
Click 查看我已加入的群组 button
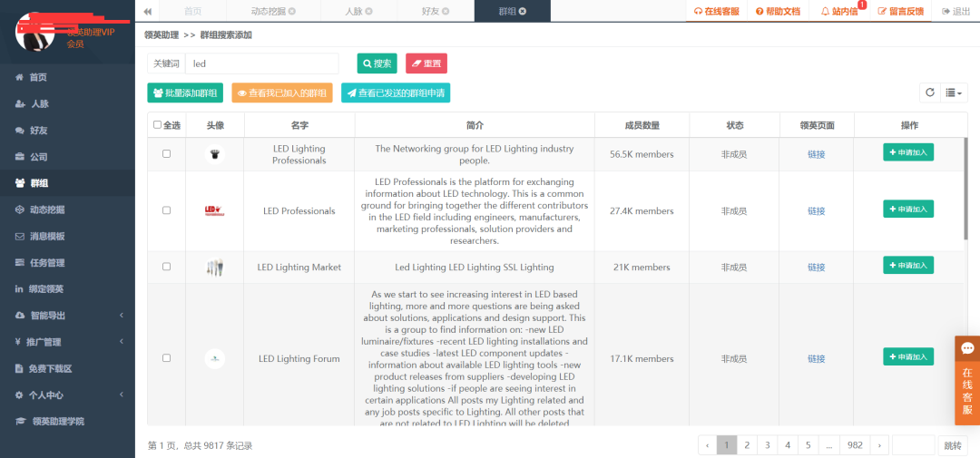coord(282,93)
